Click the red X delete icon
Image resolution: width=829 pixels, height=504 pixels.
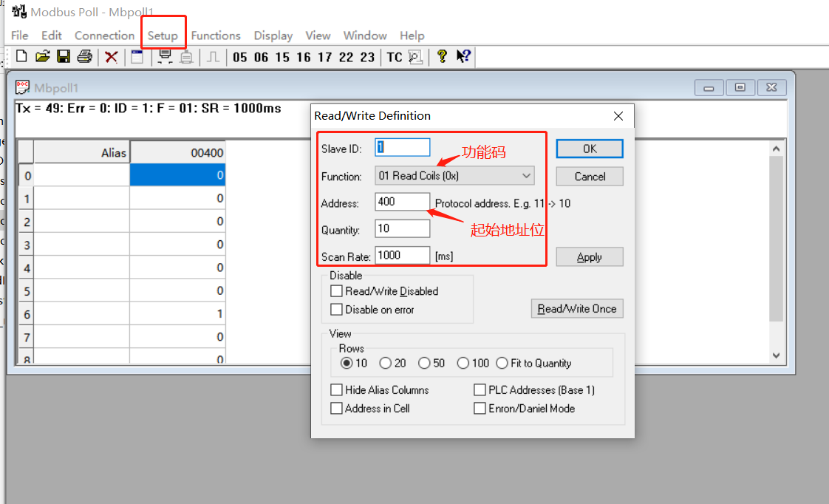point(111,57)
